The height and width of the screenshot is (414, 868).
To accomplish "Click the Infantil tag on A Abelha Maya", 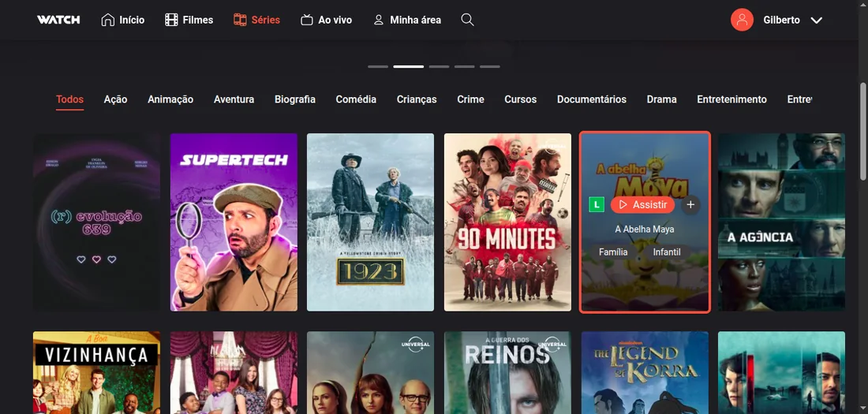I will tap(667, 252).
